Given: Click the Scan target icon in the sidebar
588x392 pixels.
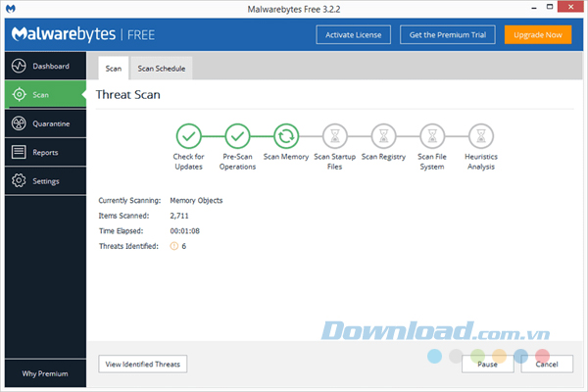Looking at the screenshot, I should (x=20, y=94).
